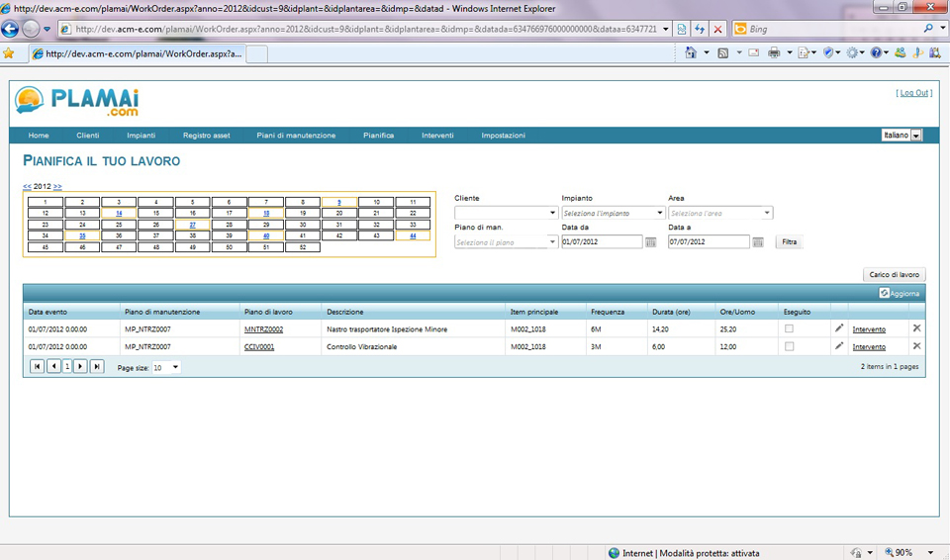Click the browser Back button

pyautogui.click(x=10, y=29)
